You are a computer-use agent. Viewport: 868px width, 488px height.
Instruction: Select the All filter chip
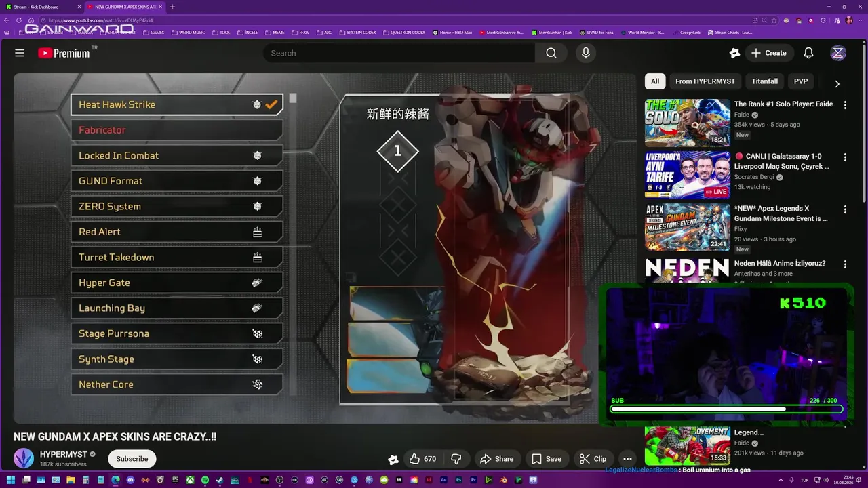(x=655, y=81)
